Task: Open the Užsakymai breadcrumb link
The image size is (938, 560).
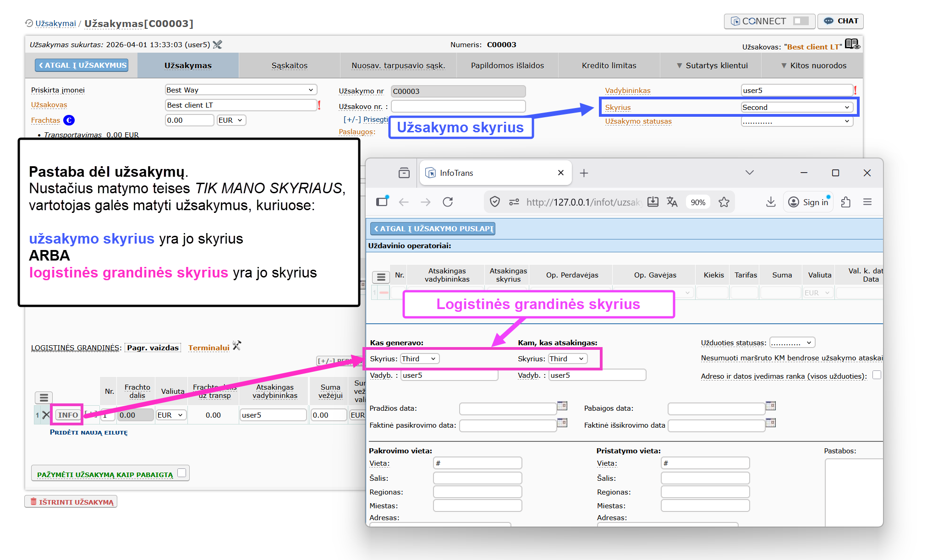Action: point(56,23)
